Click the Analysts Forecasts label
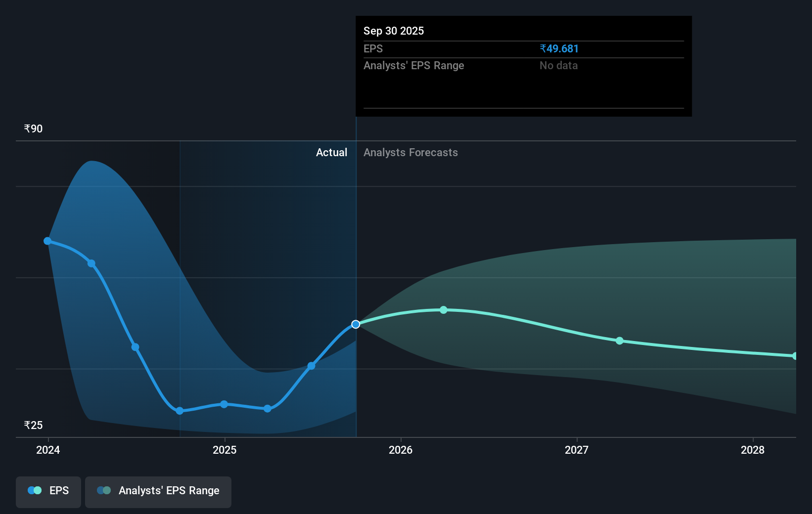The height and width of the screenshot is (514, 812). (410, 153)
